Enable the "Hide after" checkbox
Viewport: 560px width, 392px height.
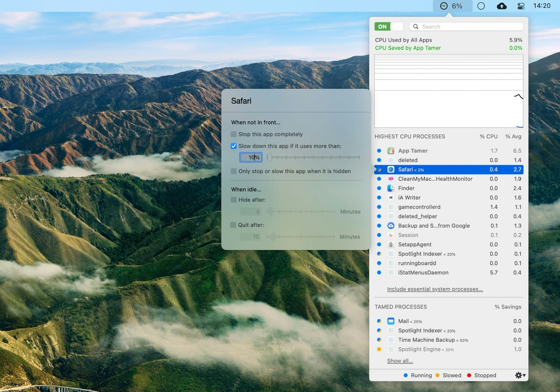pyautogui.click(x=234, y=200)
